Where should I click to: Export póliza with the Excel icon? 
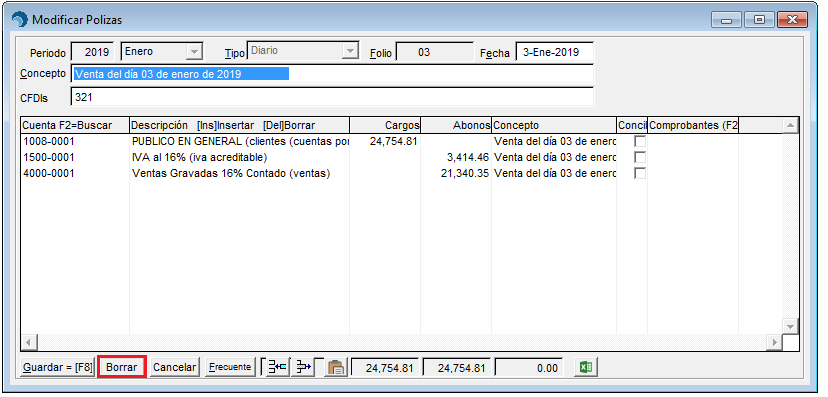click(585, 367)
